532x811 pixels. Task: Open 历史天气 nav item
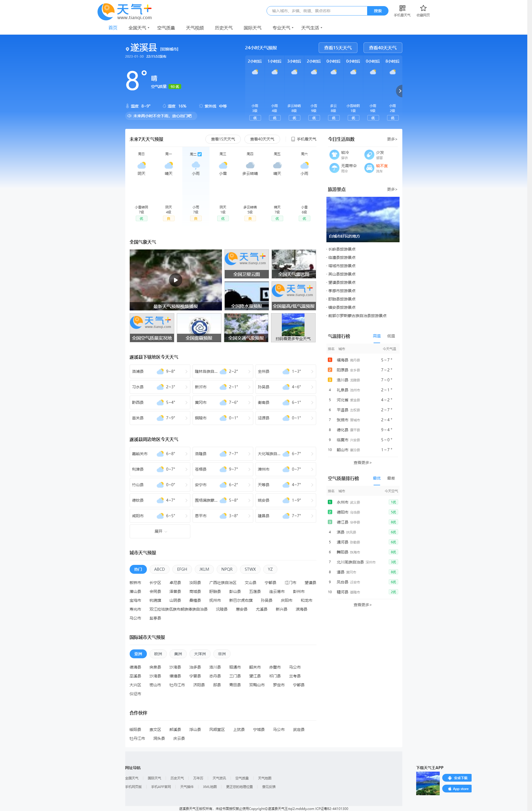click(x=223, y=28)
